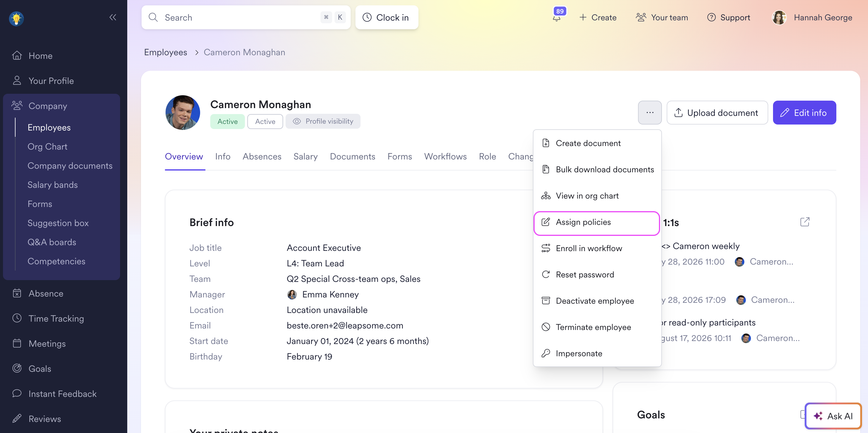Image resolution: width=868 pixels, height=433 pixels.
Task: Open the 1:1s card external link icon
Action: [x=805, y=222]
